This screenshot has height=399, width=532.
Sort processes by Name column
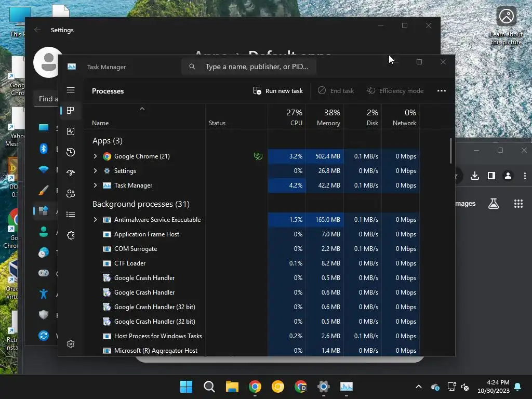pyautogui.click(x=100, y=123)
